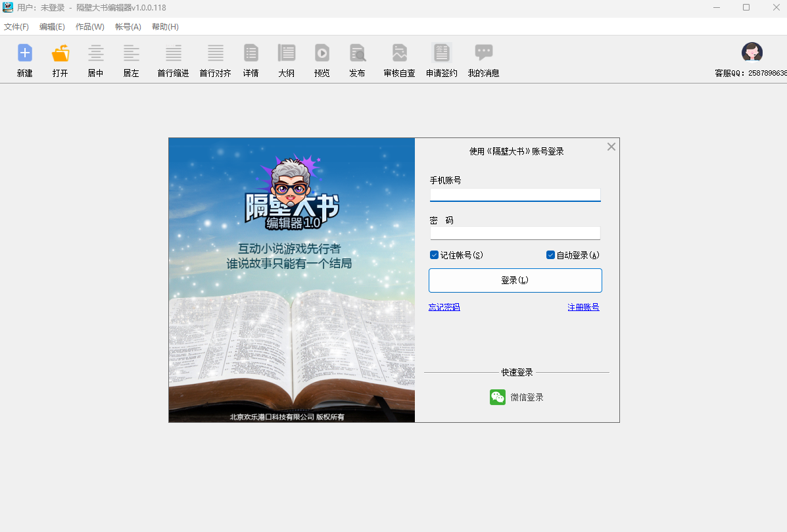Image resolution: width=787 pixels, height=532 pixels.
Task: Focus the 手机账号 input field
Action: (515, 194)
